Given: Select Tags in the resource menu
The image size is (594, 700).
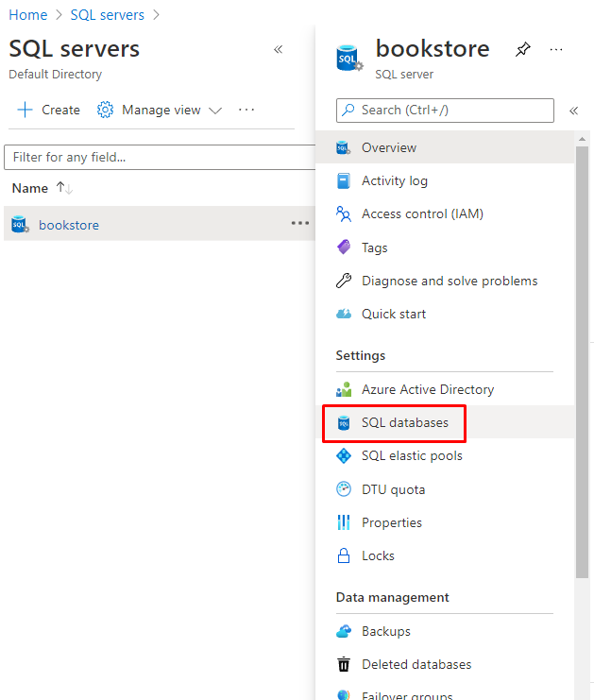Looking at the screenshot, I should pos(374,248).
